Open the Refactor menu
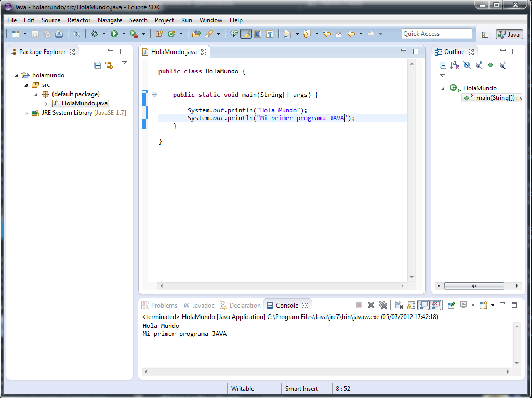The width and height of the screenshot is (532, 398). (79, 20)
